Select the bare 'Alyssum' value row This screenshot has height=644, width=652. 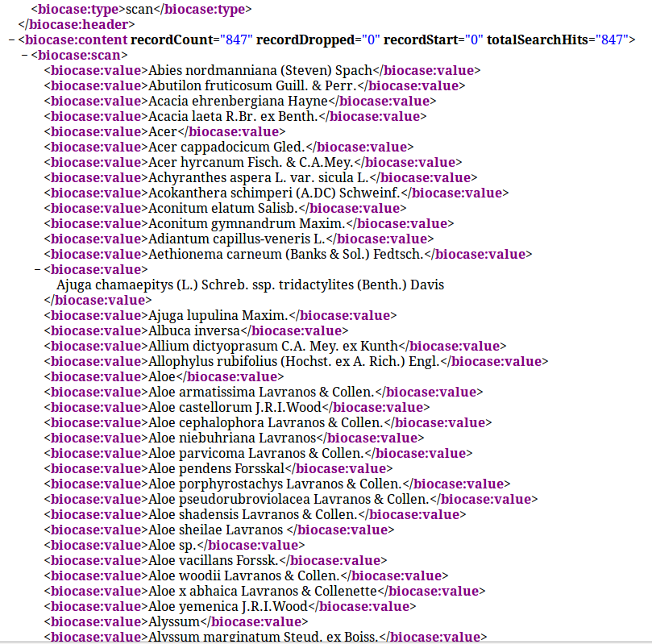click(x=176, y=622)
